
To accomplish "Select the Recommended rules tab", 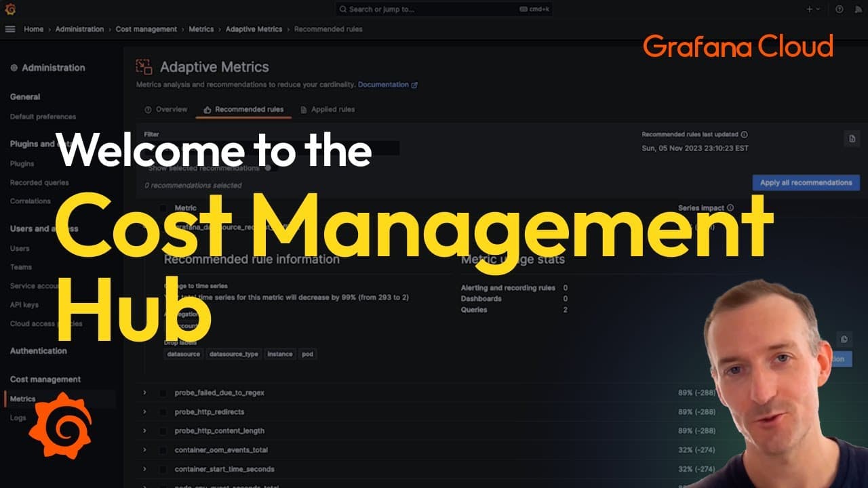I will [243, 109].
